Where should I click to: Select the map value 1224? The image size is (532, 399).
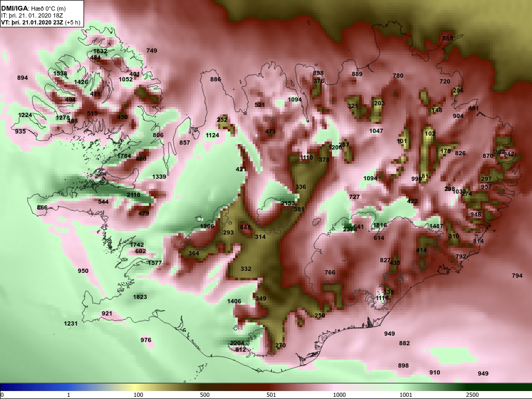tap(25, 115)
